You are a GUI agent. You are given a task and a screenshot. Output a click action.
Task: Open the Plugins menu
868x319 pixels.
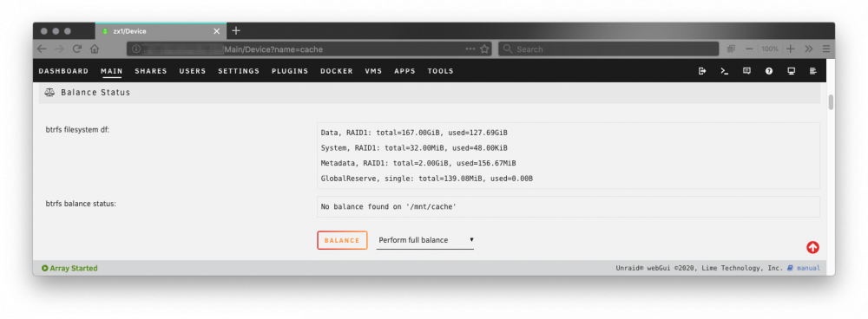[x=290, y=71]
